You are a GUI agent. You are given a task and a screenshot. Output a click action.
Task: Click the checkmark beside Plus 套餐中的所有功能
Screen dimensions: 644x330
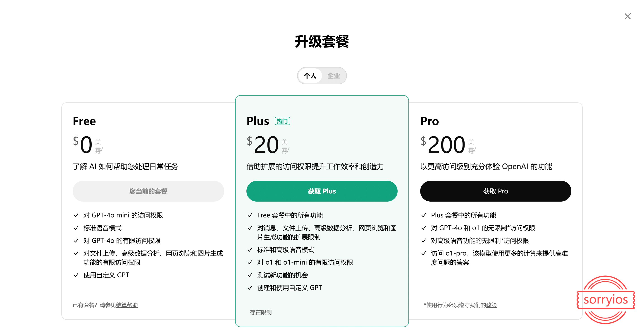(x=424, y=215)
